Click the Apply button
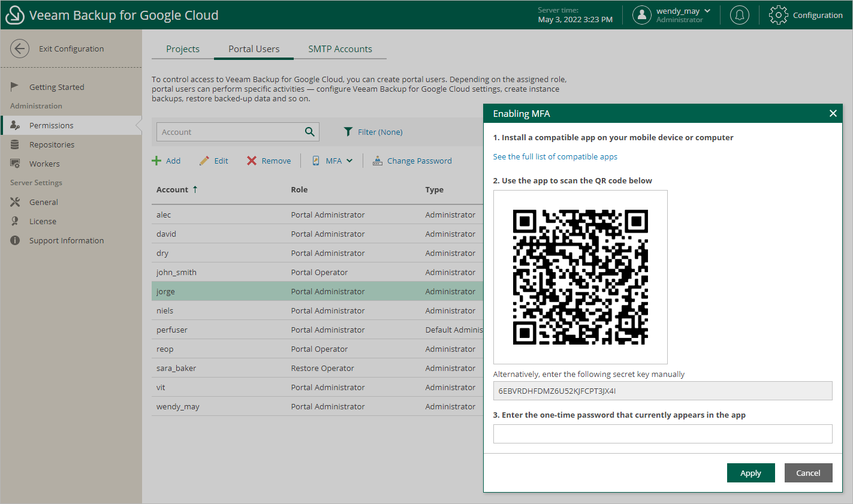Viewport: 853px width, 504px height. 750,473
